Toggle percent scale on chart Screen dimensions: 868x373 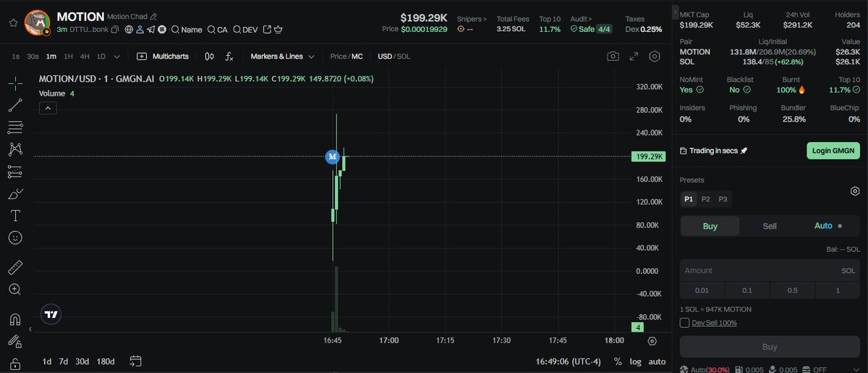point(618,361)
